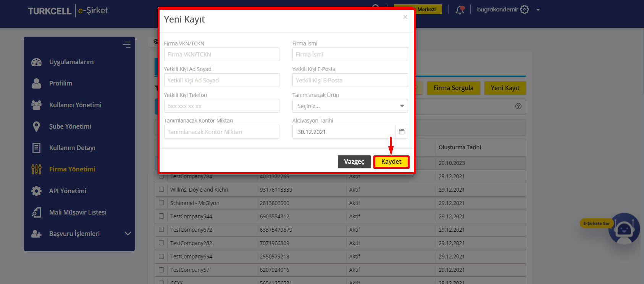Check the TestCompany544 row checkbox
644x284 pixels.
tap(161, 216)
